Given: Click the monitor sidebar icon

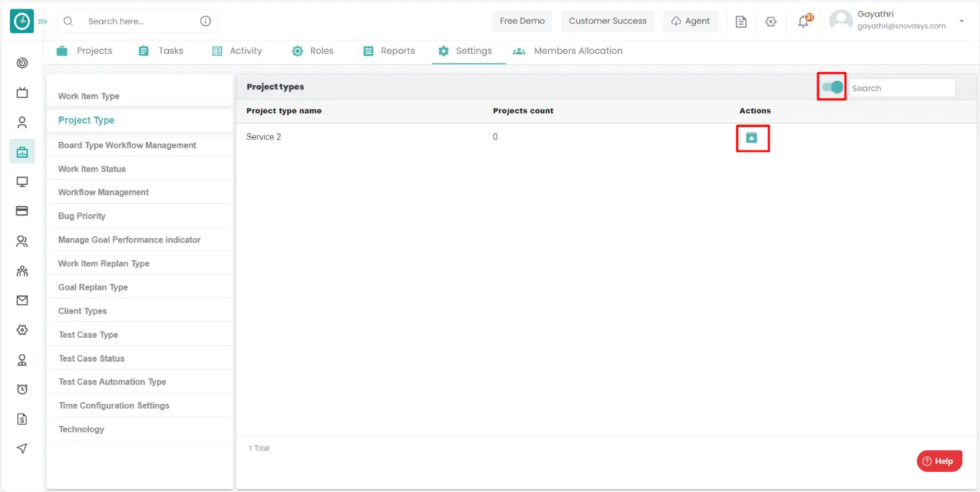Looking at the screenshot, I should click(x=22, y=182).
